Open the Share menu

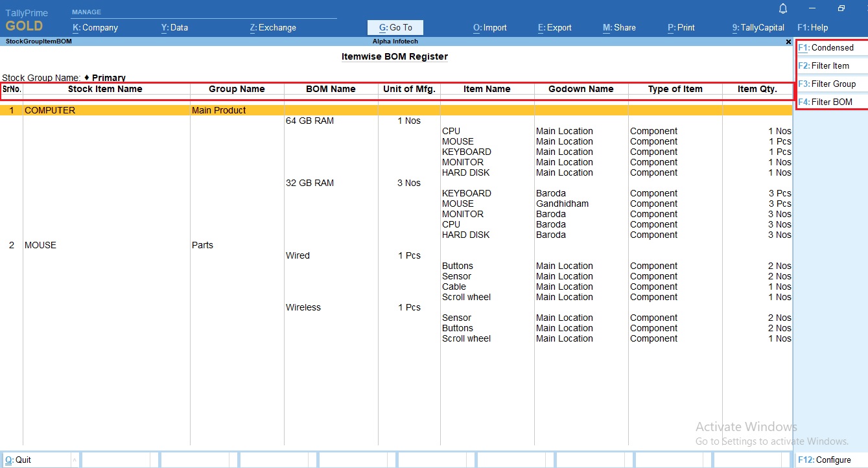pos(619,27)
